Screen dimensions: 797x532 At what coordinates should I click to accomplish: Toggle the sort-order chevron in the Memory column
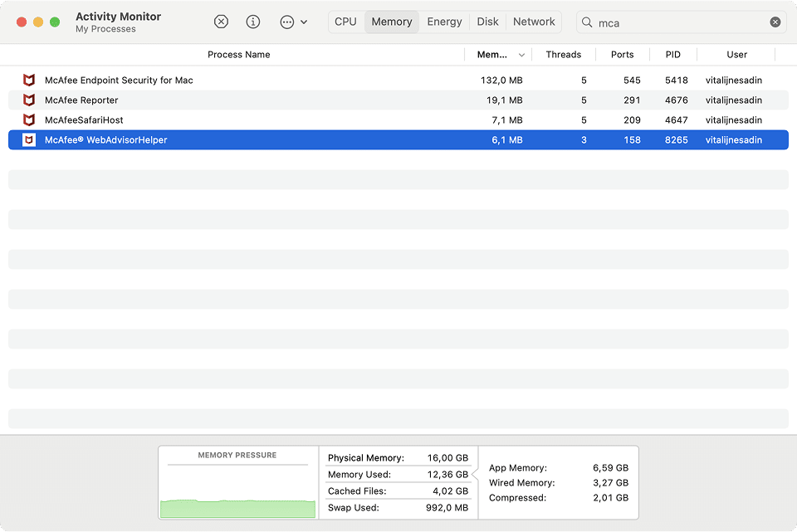pos(521,55)
